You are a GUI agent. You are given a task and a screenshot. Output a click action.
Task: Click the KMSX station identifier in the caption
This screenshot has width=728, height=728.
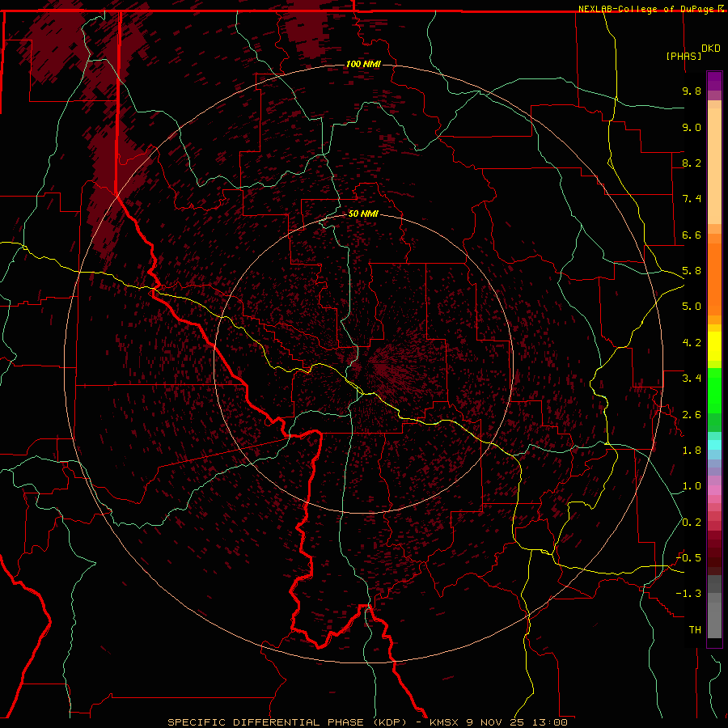coord(444,722)
